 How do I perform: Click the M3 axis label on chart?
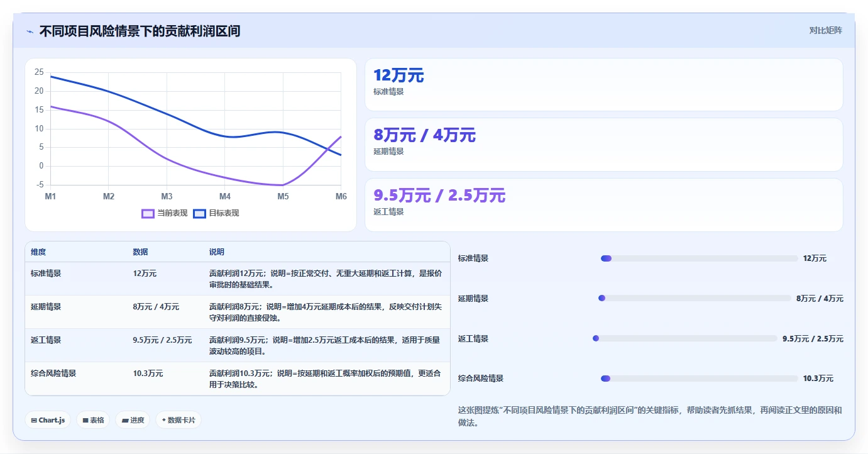click(x=167, y=197)
